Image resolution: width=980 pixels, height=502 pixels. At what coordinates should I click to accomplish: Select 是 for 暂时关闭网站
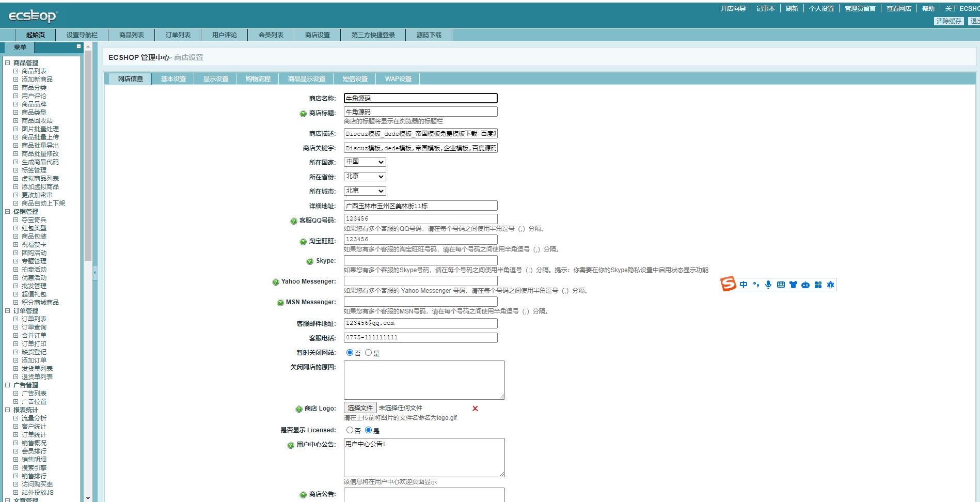pos(368,353)
